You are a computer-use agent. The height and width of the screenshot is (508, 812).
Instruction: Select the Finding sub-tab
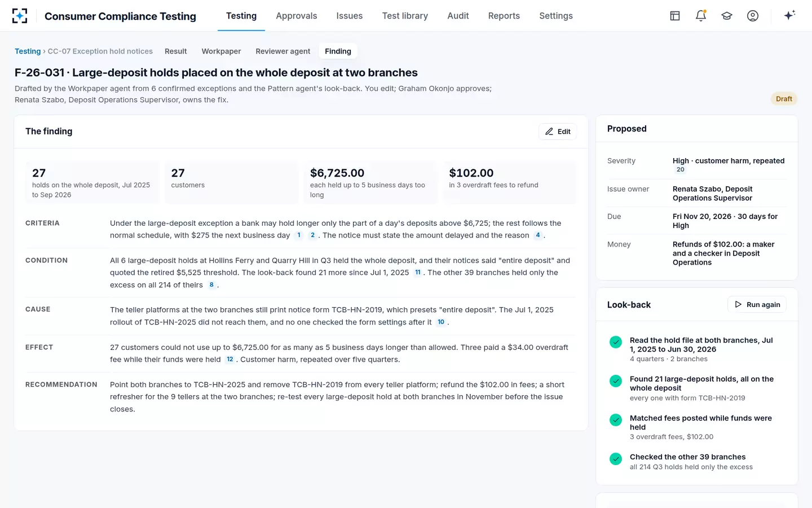click(338, 51)
